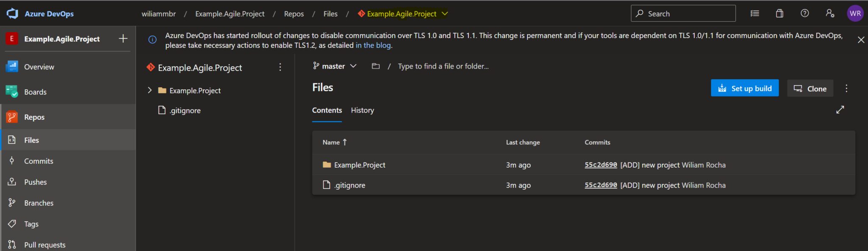Switch to the History tab
Viewport: 868px width, 251px height.
coord(362,110)
